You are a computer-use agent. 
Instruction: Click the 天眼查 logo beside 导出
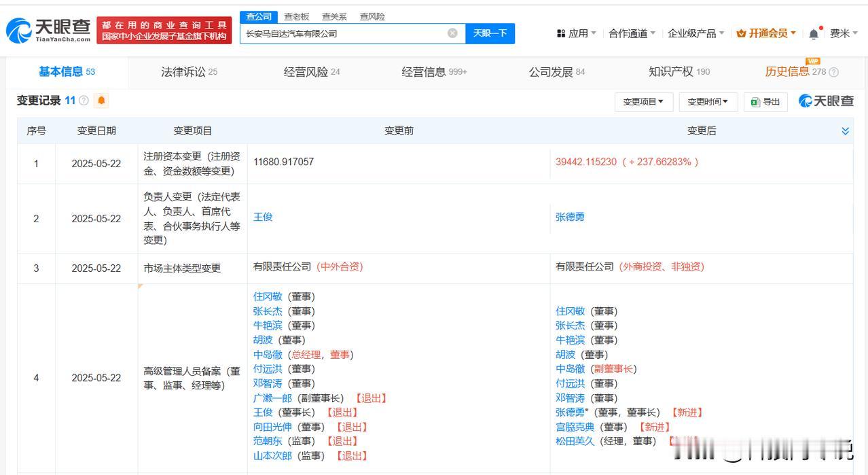[x=826, y=101]
